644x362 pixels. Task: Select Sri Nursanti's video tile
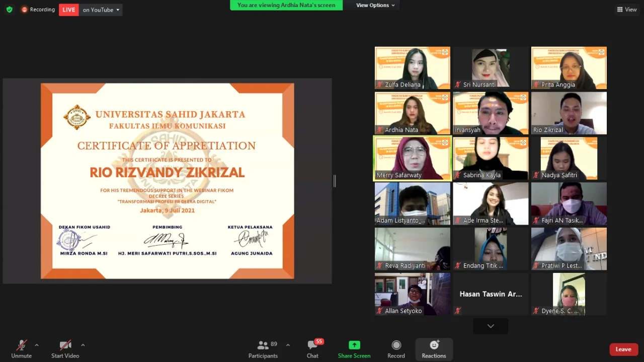[491, 68]
